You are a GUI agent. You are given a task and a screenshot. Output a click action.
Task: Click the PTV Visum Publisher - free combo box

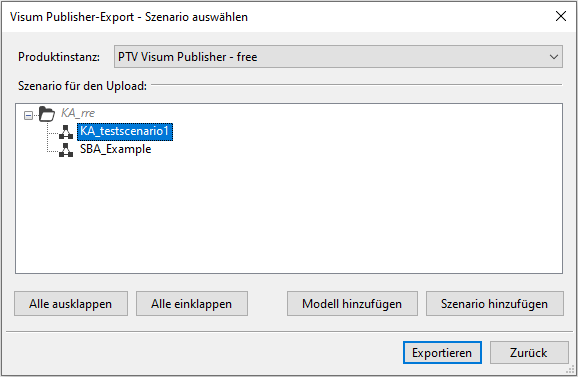pyautogui.click(x=338, y=57)
